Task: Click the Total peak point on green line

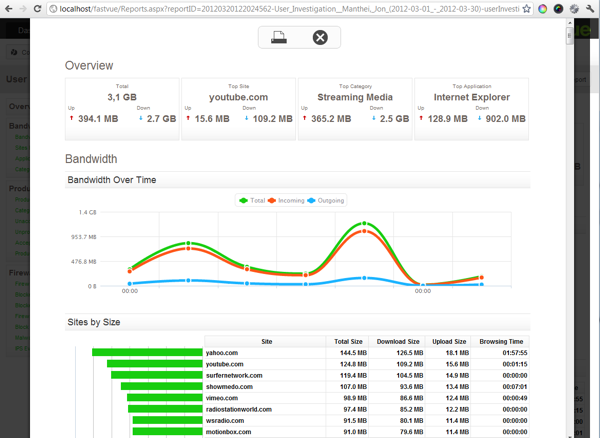Action: (x=364, y=223)
